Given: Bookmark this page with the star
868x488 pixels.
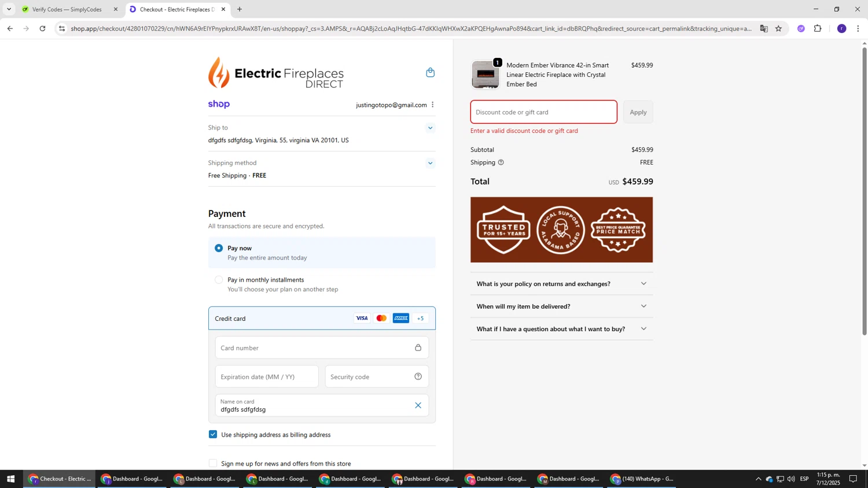Looking at the screenshot, I should click(x=778, y=28).
